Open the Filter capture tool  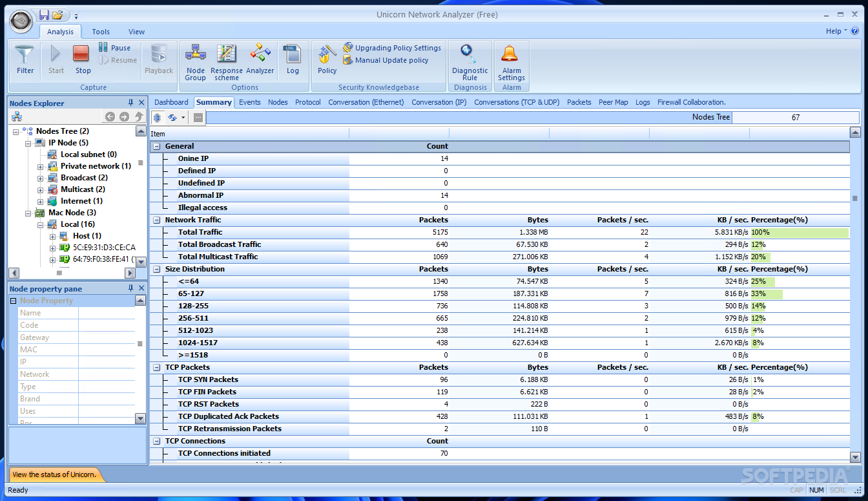point(25,60)
